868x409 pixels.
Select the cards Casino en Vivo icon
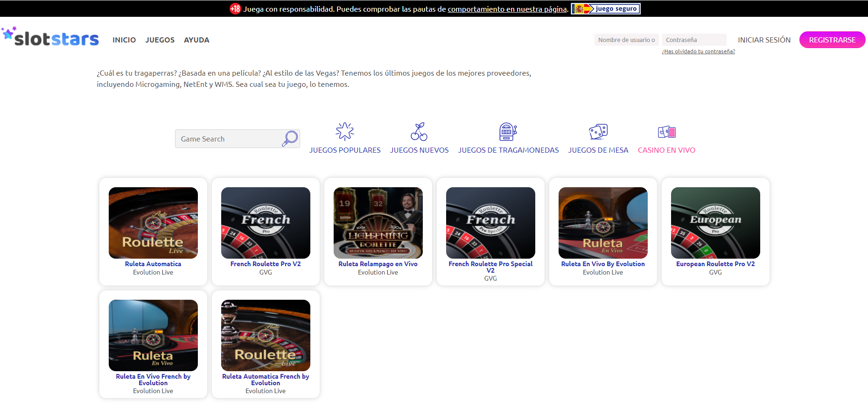(x=666, y=132)
